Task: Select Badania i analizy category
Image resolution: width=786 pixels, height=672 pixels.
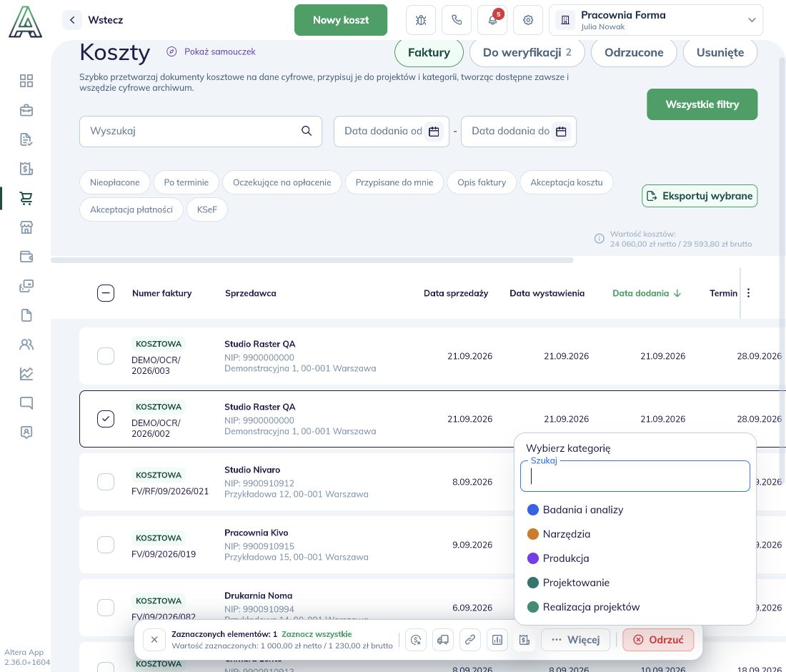Action: 635,510
